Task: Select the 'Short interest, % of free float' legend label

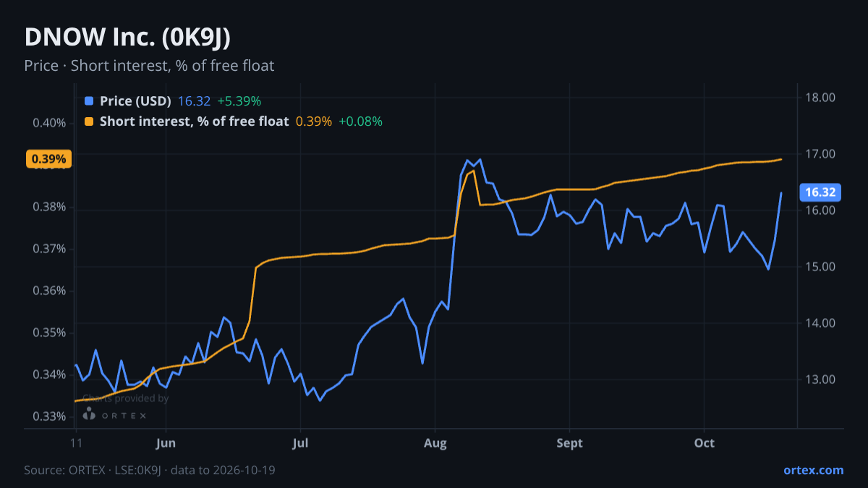Action: 194,121
